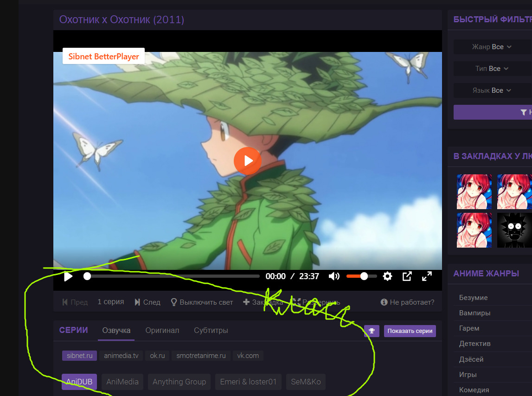The image size is (532, 396).
Task: Select the sibnet.ru video source
Action: tap(79, 356)
